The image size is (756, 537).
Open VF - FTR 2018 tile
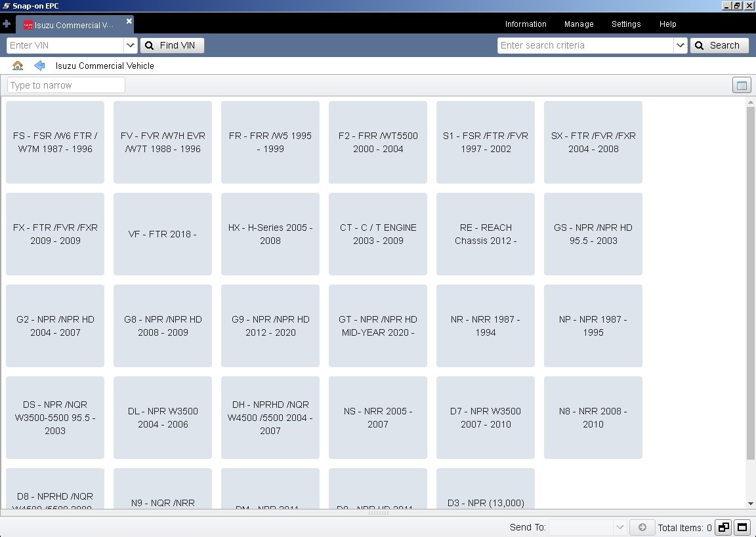click(x=163, y=234)
